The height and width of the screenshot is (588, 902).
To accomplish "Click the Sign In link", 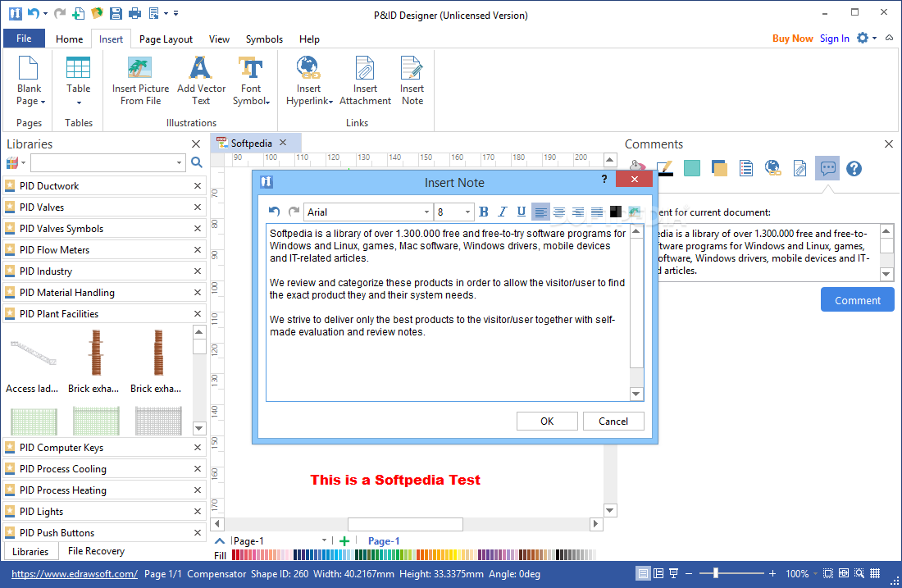I will click(834, 39).
